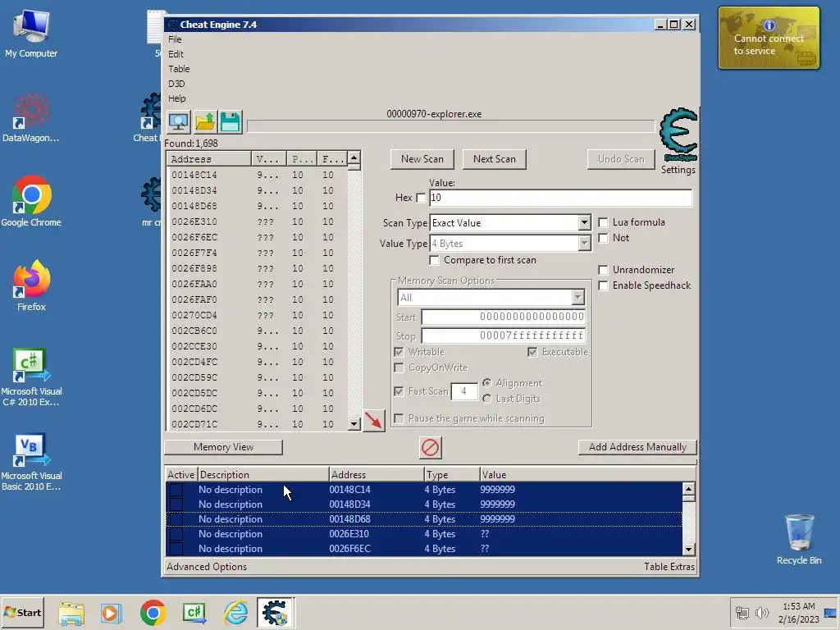Open the D3D menu
The width and height of the screenshot is (840, 630).
point(176,84)
